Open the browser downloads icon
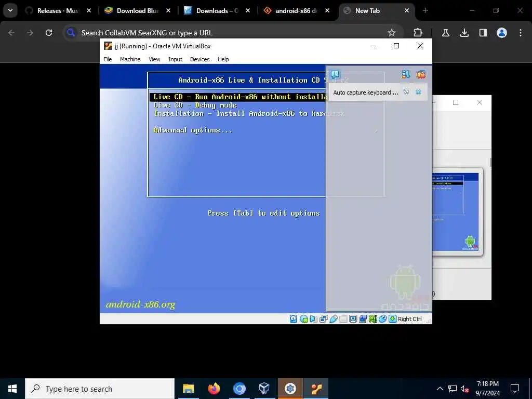This screenshot has width=532, height=399. coord(464,33)
